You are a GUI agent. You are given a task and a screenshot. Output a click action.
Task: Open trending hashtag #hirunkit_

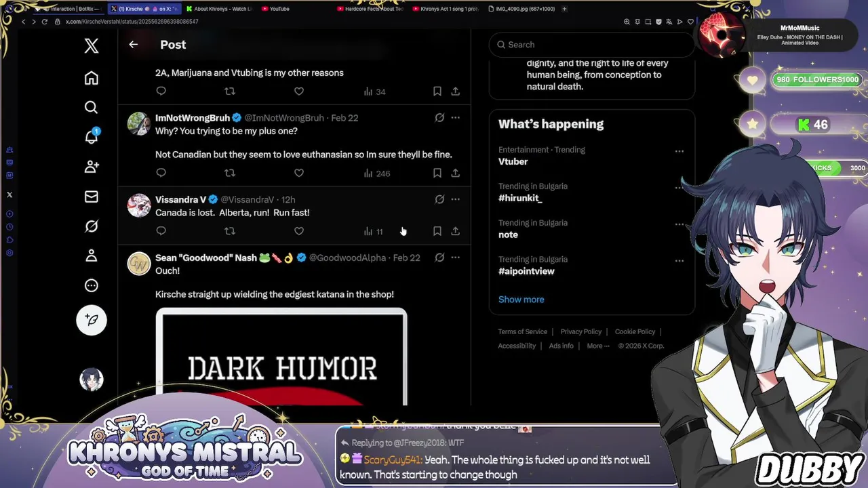point(520,198)
